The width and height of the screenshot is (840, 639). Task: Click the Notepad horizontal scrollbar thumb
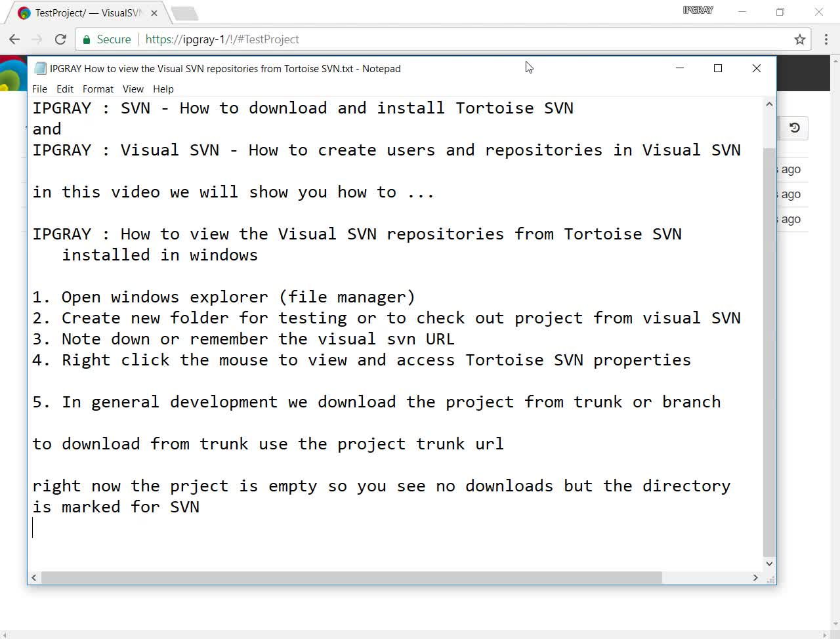[x=352, y=577]
